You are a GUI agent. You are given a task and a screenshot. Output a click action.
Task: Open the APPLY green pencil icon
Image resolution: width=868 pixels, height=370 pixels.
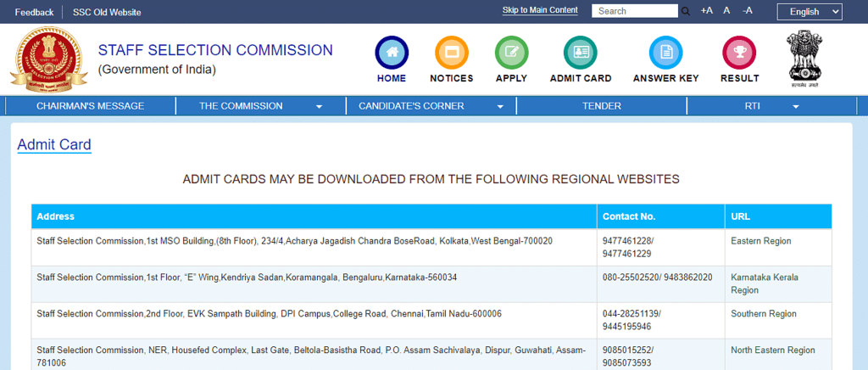point(511,53)
